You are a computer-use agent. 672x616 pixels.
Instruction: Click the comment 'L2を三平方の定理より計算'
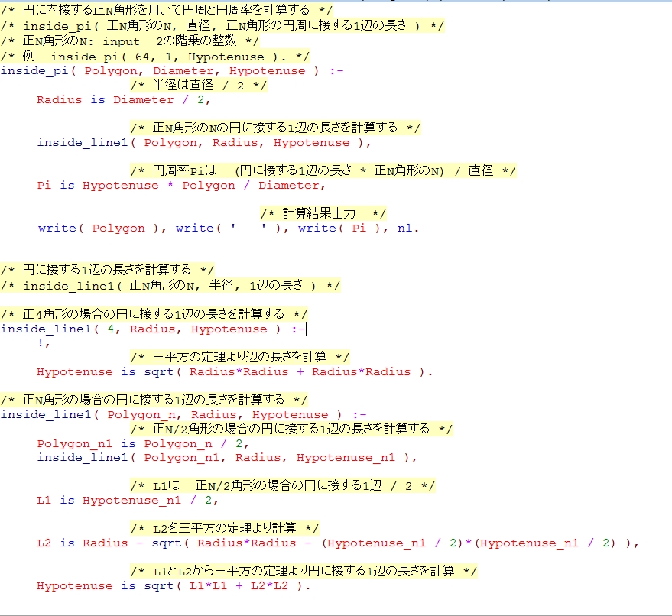[225, 529]
